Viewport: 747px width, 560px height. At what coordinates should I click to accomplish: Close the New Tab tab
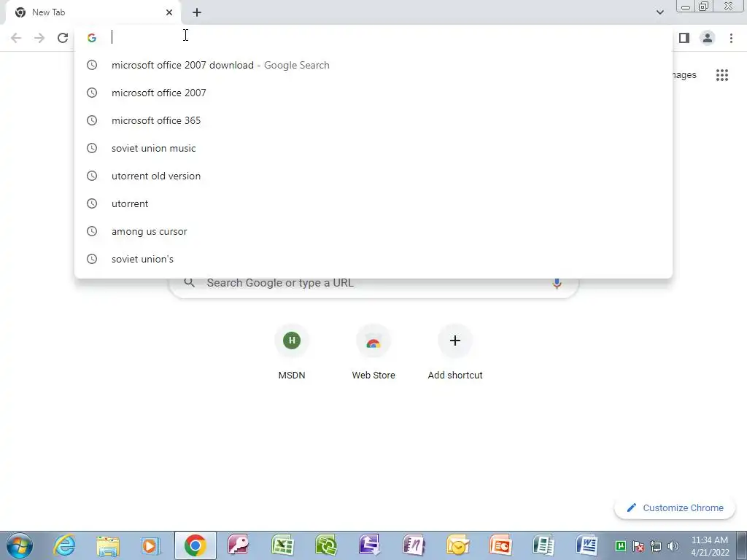coord(169,12)
